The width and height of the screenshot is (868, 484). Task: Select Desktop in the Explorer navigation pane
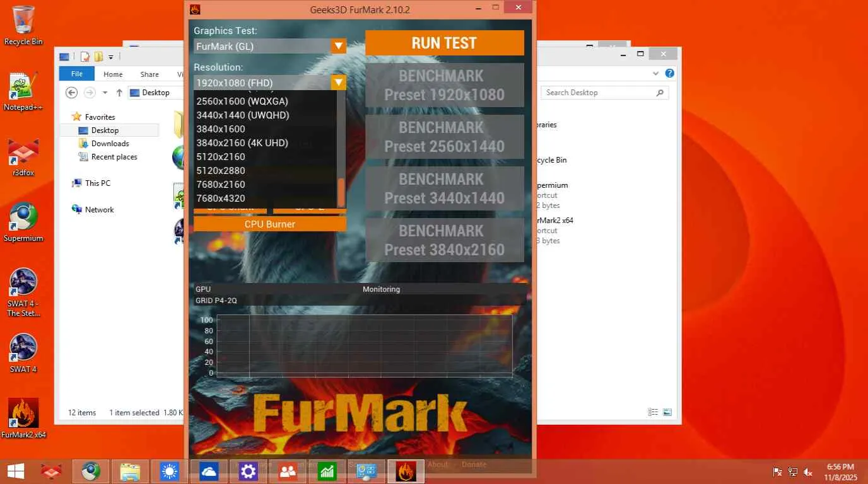click(x=105, y=130)
